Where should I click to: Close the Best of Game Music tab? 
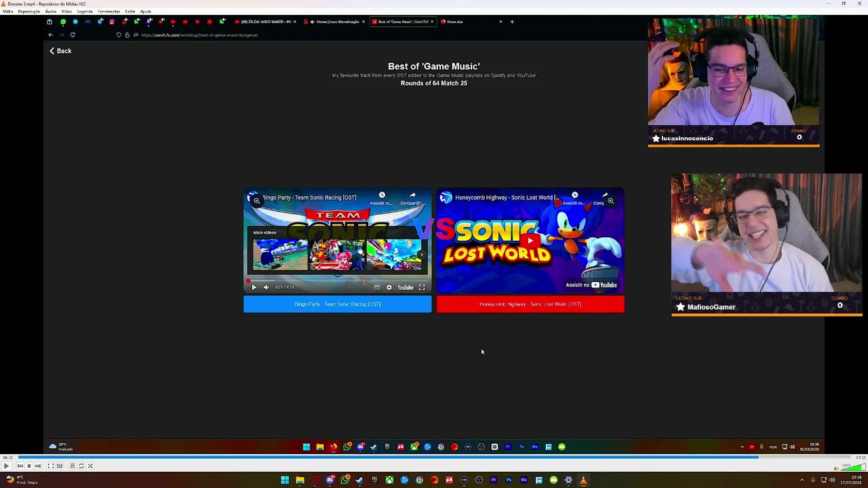click(x=432, y=22)
